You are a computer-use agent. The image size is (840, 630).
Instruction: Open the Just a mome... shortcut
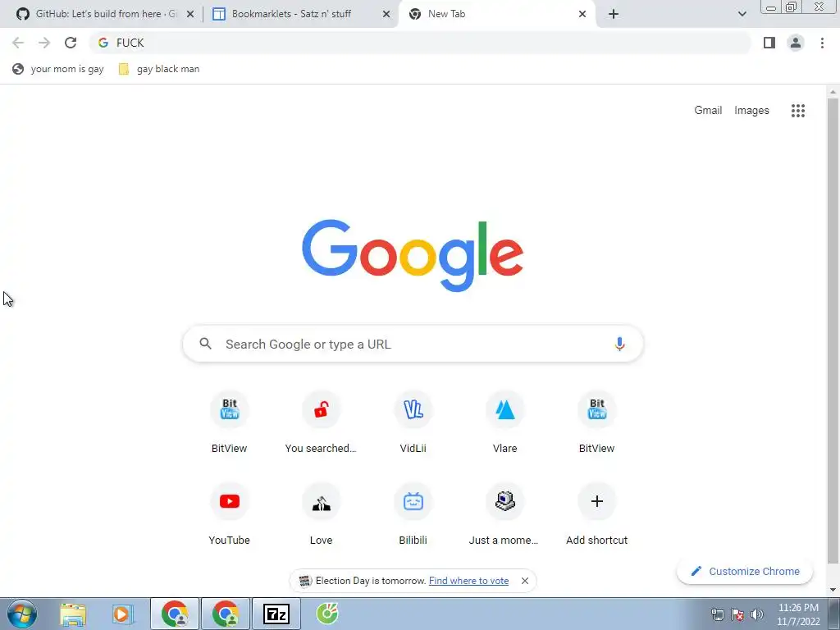click(x=504, y=514)
